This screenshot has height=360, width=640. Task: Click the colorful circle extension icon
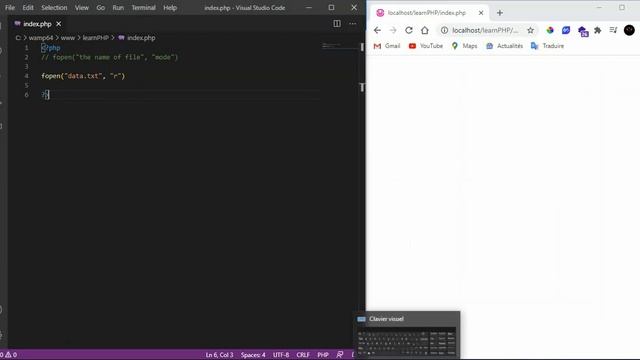tap(550, 30)
